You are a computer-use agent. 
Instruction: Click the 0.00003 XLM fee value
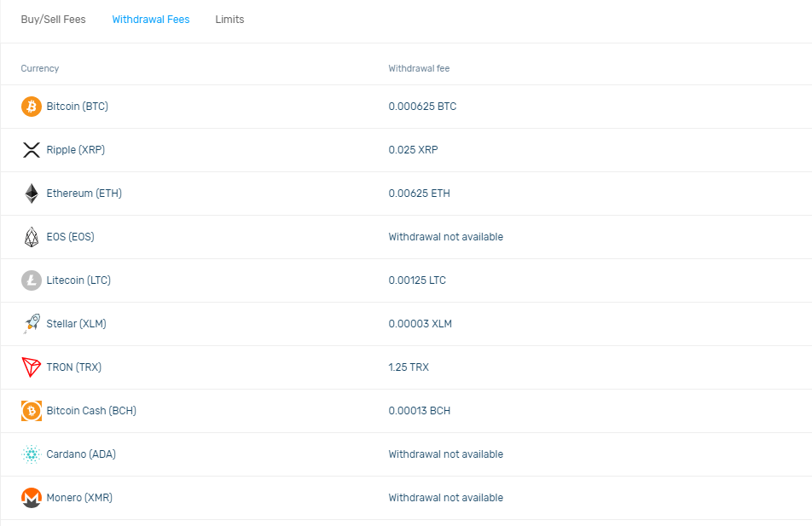point(420,324)
